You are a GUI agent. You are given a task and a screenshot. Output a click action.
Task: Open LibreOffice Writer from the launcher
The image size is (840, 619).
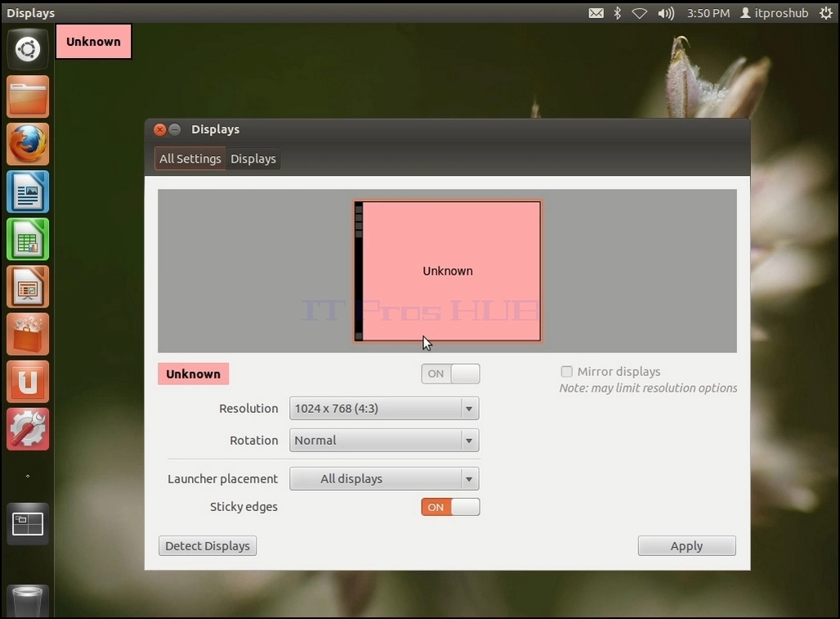pos(27,191)
